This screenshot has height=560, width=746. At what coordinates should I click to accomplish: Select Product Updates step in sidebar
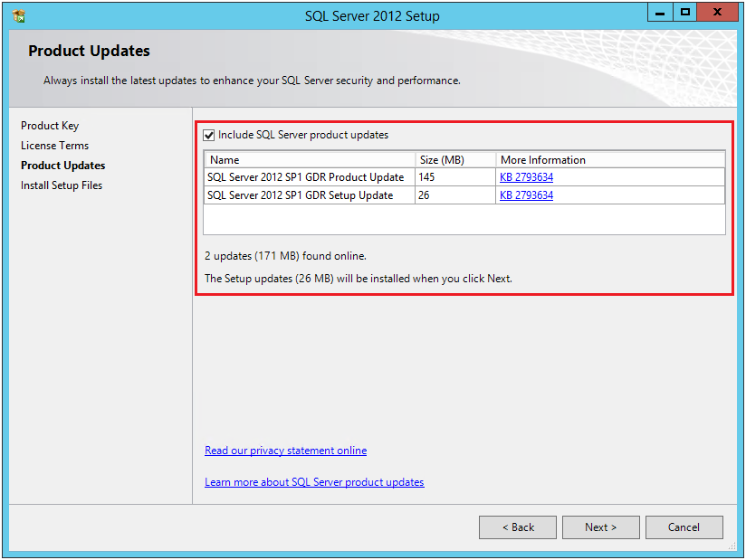coord(62,166)
